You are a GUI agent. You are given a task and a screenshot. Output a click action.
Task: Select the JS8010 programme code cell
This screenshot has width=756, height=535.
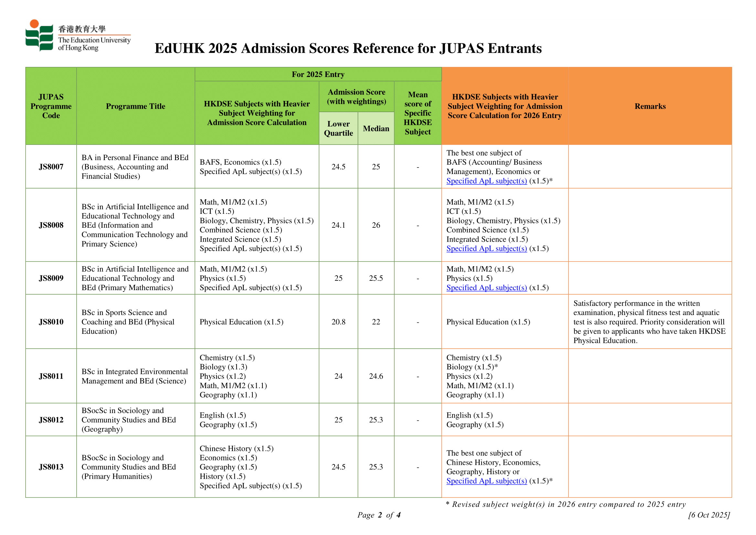point(51,322)
